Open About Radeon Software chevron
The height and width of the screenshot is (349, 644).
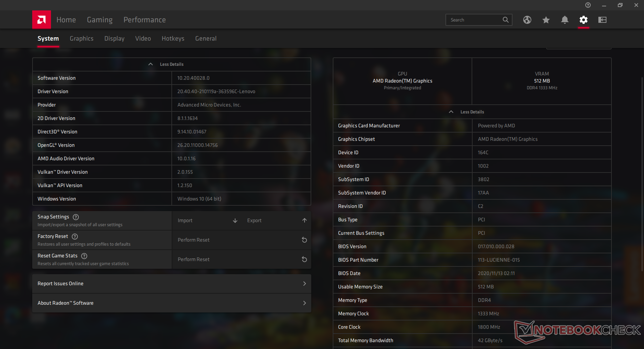(305, 303)
